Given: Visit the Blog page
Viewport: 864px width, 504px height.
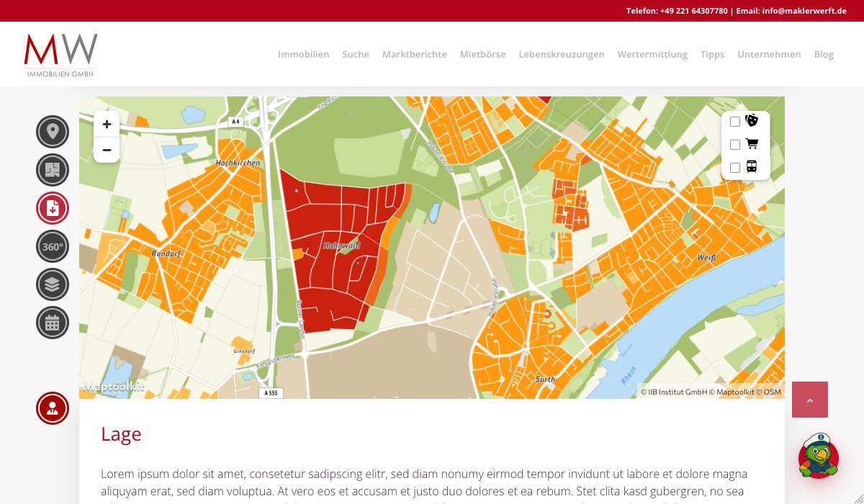Looking at the screenshot, I should pyautogui.click(x=824, y=54).
